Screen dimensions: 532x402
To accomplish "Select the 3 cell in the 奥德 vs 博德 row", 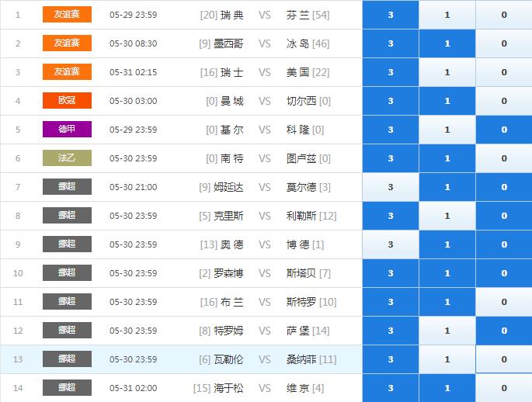I will 390,244.
